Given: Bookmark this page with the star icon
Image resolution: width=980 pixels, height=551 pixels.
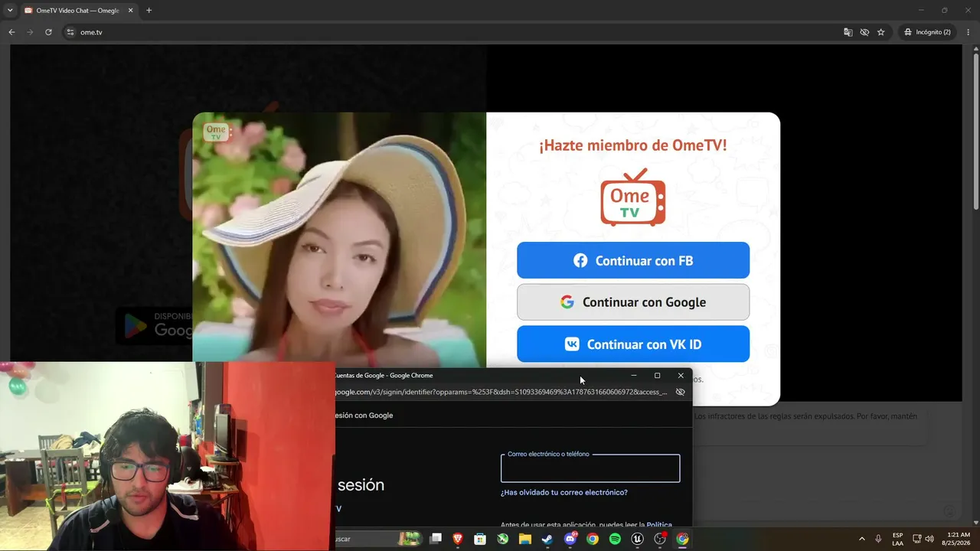Looking at the screenshot, I should 881,32.
